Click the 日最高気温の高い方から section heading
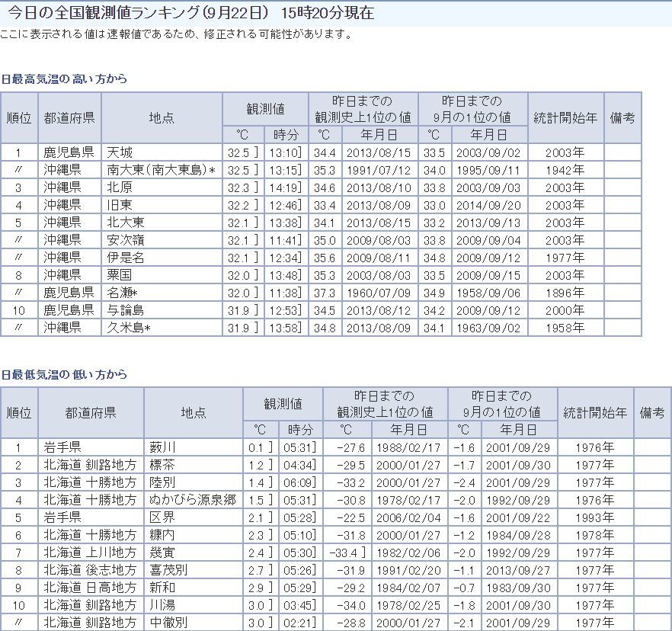The image size is (672, 631). (x=64, y=79)
